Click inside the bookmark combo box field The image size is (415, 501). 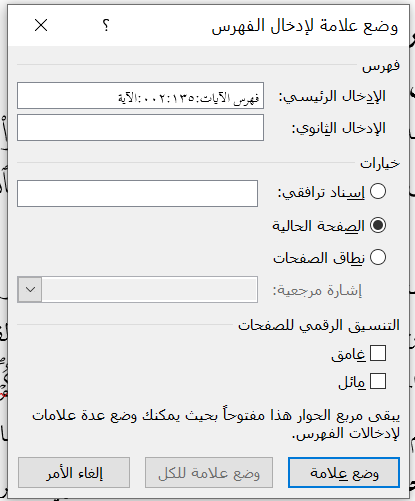coord(149,289)
